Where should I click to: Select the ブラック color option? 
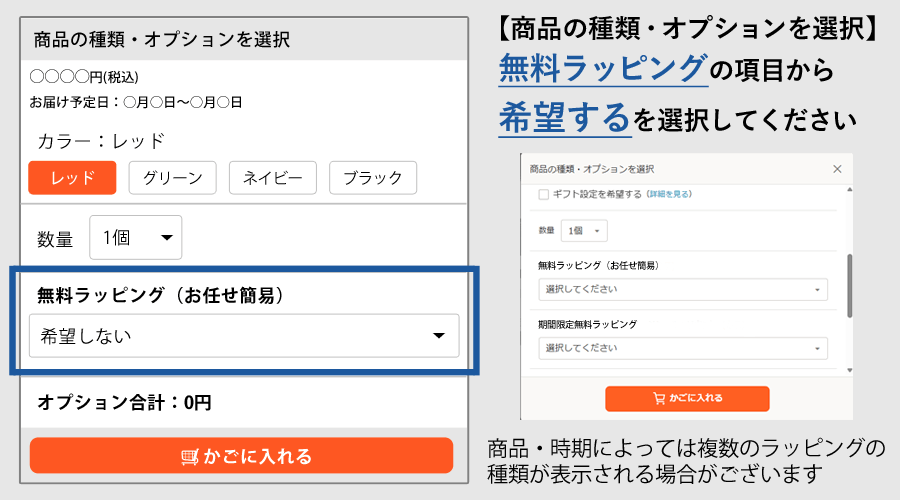click(x=372, y=178)
